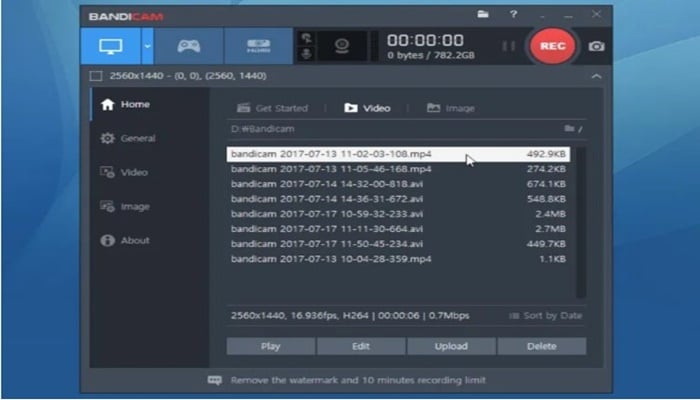Open help with the question mark icon

[513, 14]
